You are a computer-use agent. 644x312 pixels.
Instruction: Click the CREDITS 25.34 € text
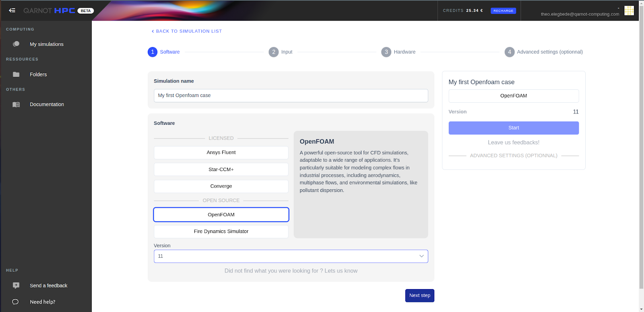pos(463,10)
